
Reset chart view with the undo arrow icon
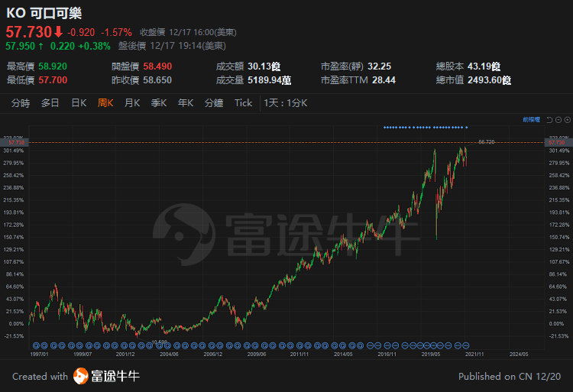(549, 120)
